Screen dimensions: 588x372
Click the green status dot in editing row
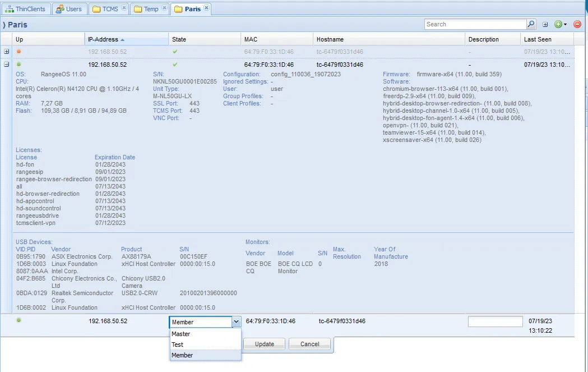coord(18,320)
